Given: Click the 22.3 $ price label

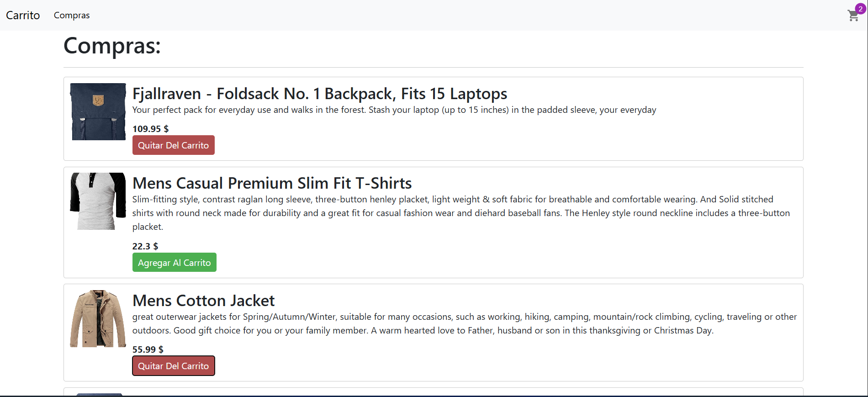Looking at the screenshot, I should [x=145, y=246].
